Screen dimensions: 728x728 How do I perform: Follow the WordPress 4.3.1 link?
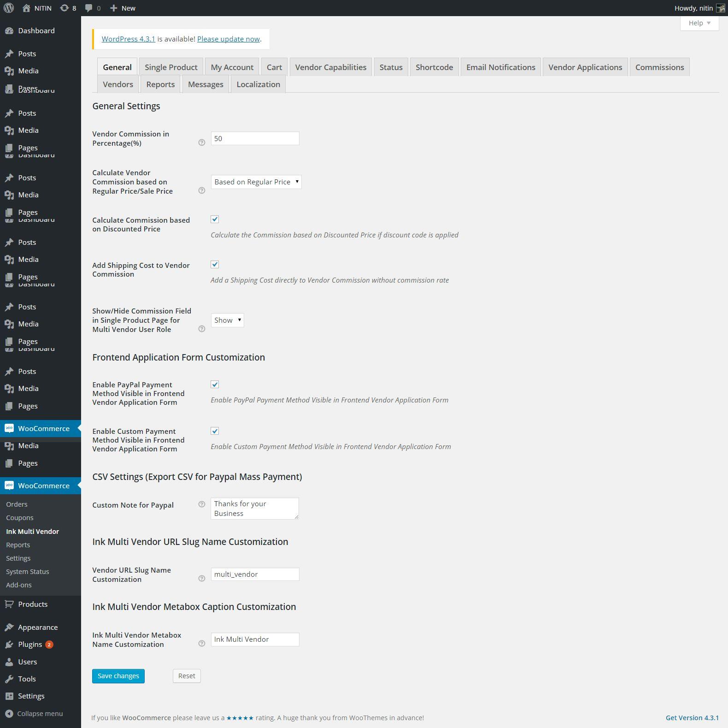pos(129,39)
